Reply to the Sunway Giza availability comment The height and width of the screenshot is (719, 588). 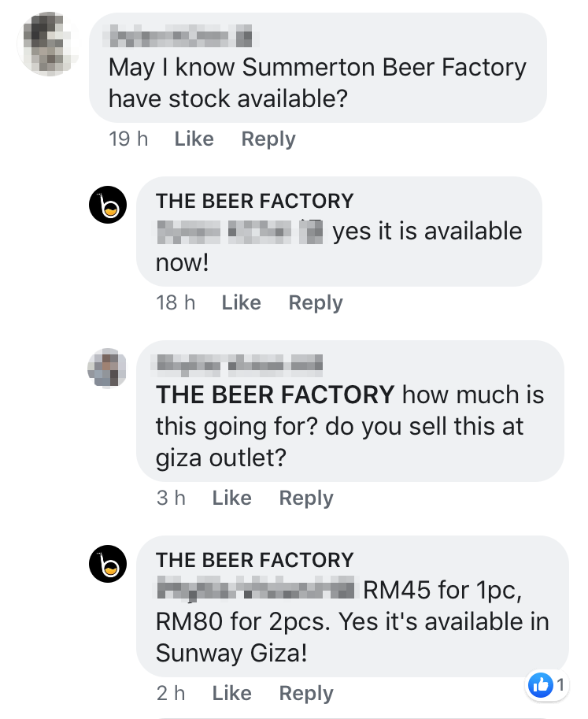point(306,694)
